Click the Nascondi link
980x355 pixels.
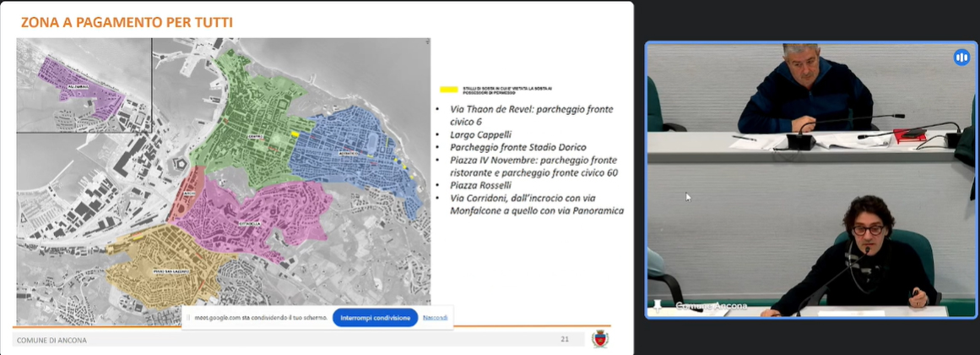coord(436,318)
